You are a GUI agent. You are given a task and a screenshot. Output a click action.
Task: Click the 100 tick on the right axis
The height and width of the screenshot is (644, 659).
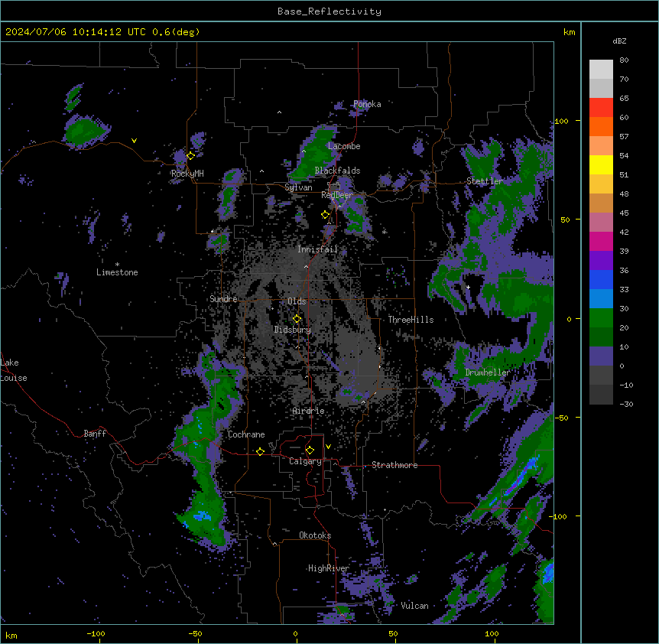pos(561,121)
